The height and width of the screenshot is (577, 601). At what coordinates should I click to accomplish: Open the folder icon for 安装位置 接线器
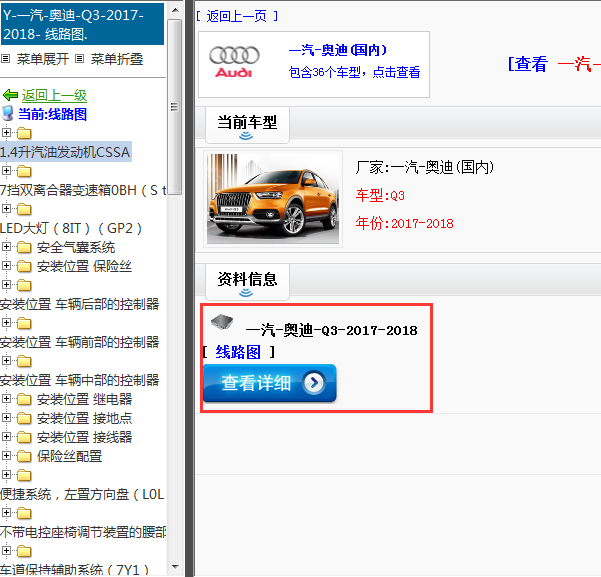(x=24, y=437)
